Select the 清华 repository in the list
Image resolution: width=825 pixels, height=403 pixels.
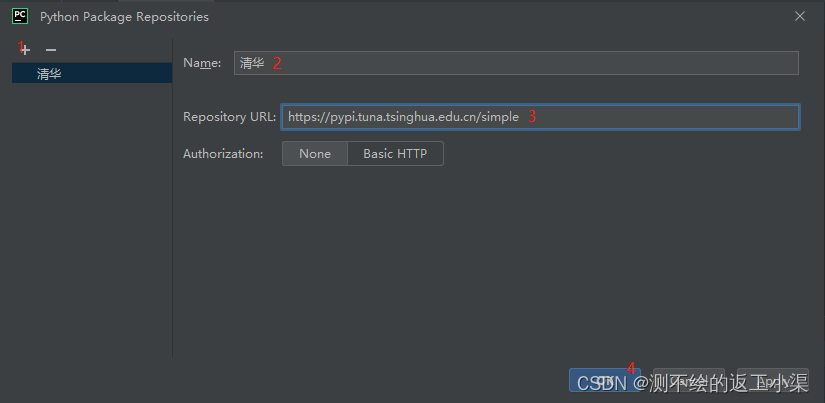92,74
